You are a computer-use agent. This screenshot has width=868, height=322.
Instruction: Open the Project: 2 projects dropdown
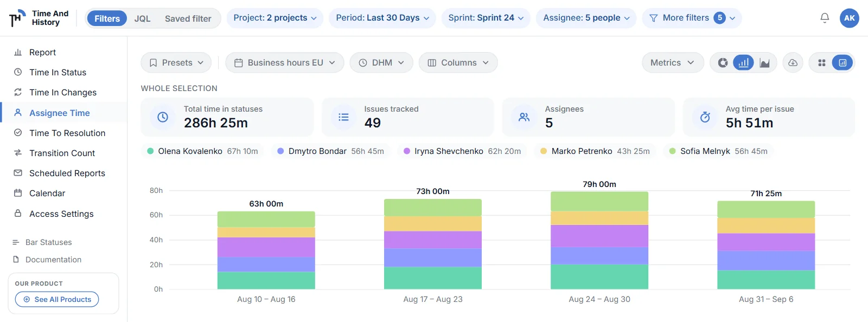pos(275,18)
